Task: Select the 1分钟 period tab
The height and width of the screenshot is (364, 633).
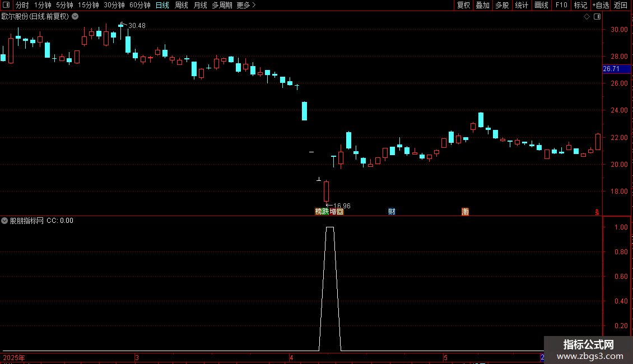Action: pyautogui.click(x=43, y=5)
